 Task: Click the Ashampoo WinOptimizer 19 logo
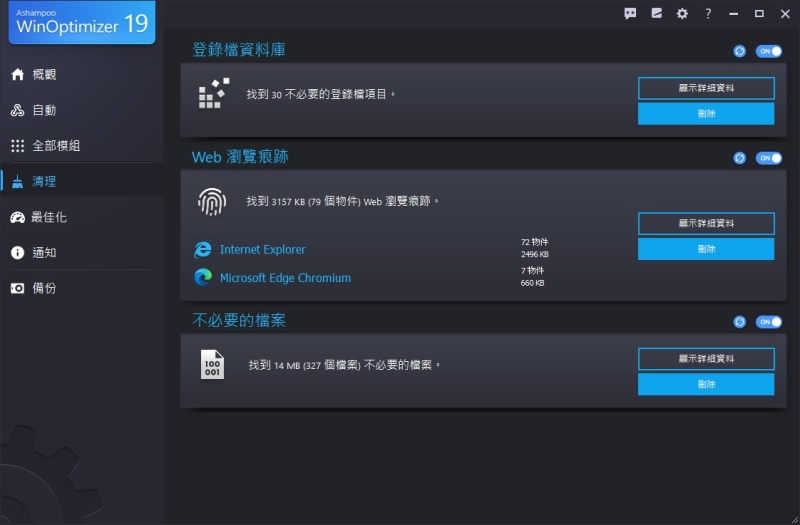(x=82, y=22)
